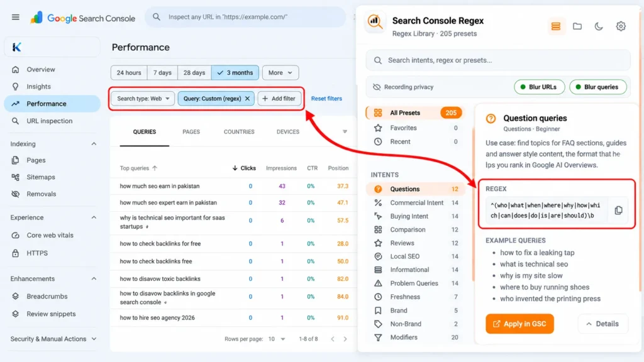Switch to the QUERIES tab
The width and height of the screenshot is (644, 362).
145,132
